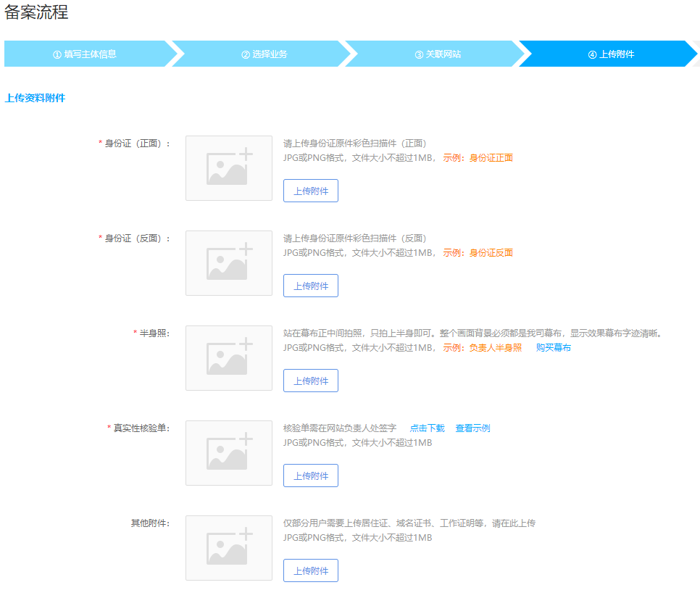Screen dimensions: 700x606
Task: Upload attachment for 身份证（反面）
Action: click(310, 286)
